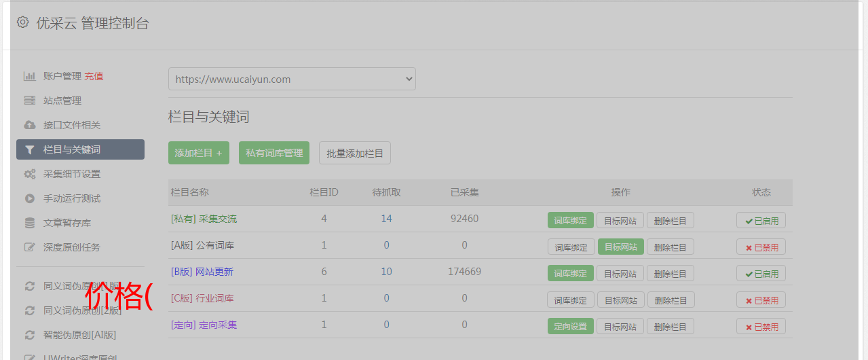Click the refresh icon for 智能伪原创[AI版]

click(29, 335)
